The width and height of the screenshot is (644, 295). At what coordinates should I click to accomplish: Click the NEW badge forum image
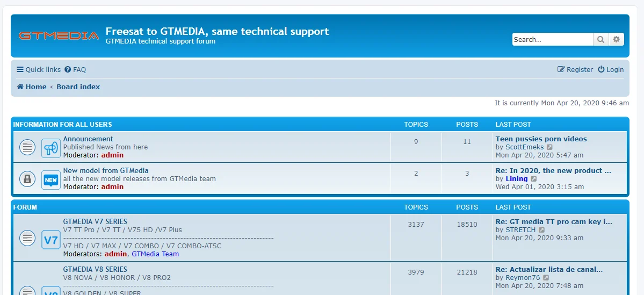click(51, 179)
